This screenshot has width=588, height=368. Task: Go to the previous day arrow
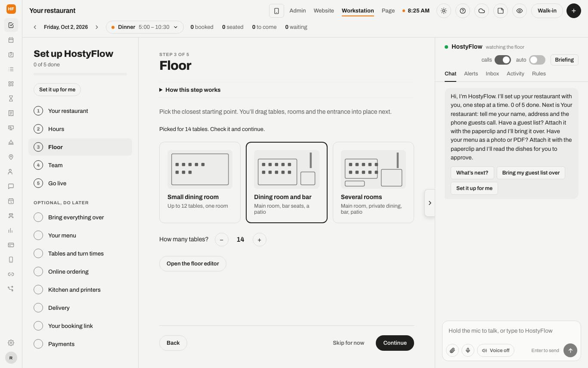tap(35, 27)
